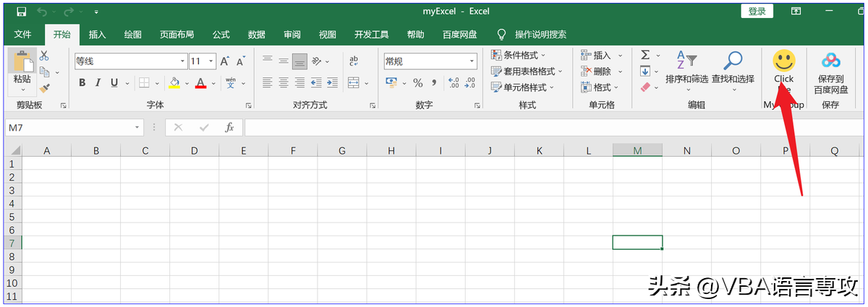Click the Cut scissors icon
Viewport: 868px width, 307px height.
tap(44, 56)
